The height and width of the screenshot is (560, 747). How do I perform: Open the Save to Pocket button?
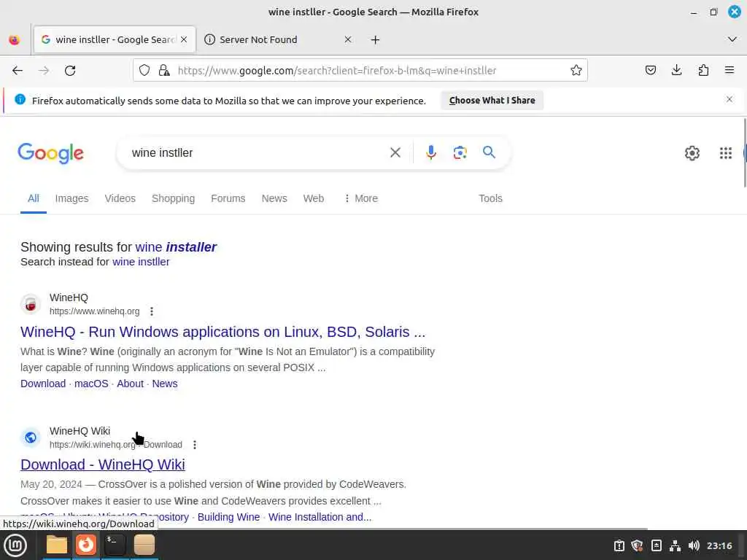tap(650, 71)
